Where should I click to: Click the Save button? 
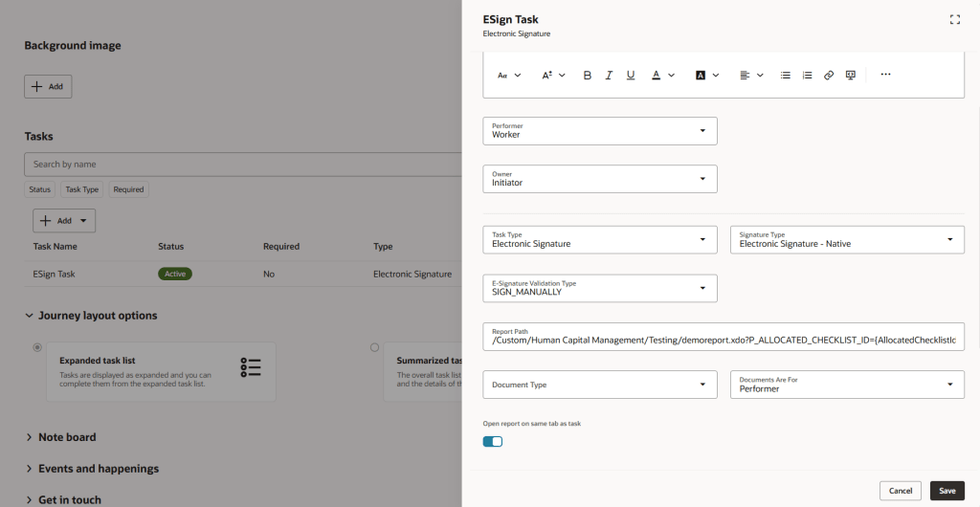[x=947, y=491]
